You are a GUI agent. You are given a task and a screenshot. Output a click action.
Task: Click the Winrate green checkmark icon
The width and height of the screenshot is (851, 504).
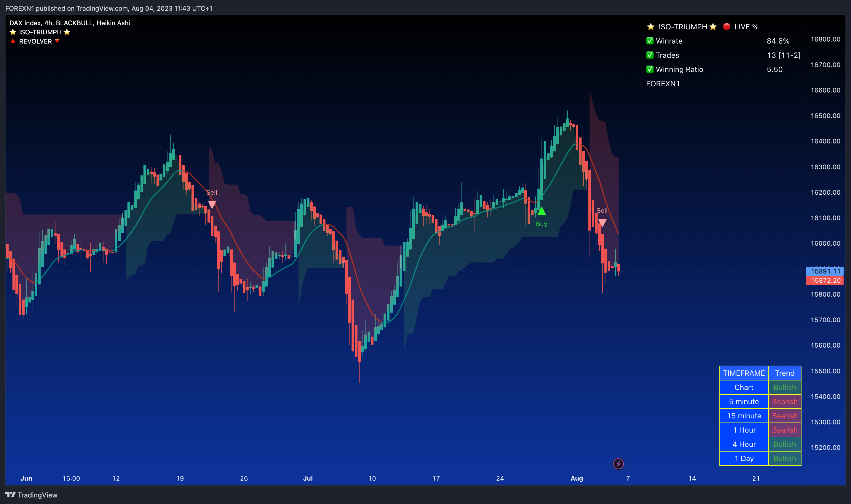(649, 41)
